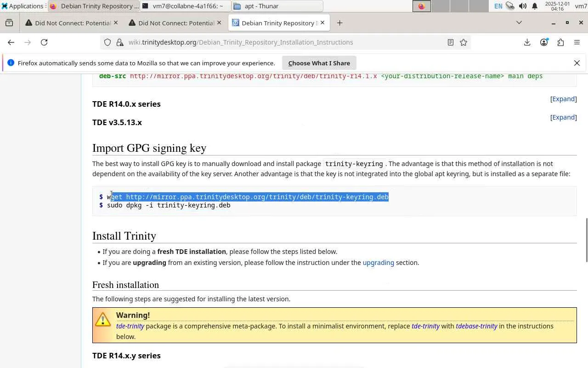Image resolution: width=588 pixels, height=368 pixels.
Task: Click the EN keyboard layout indicator
Action: coord(498,6)
